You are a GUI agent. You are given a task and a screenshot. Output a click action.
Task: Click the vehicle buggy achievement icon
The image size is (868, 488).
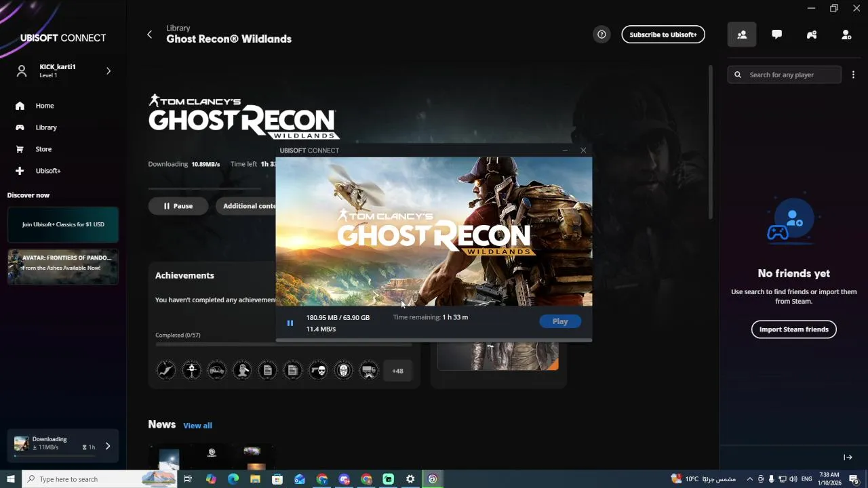(217, 370)
